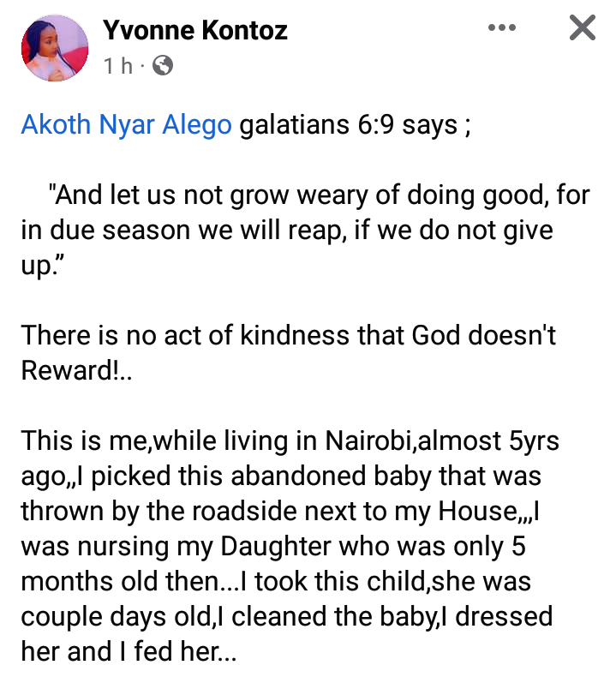Click the last line 'her and I fed her...'
This screenshot has height=689, width=616.
click(129, 651)
